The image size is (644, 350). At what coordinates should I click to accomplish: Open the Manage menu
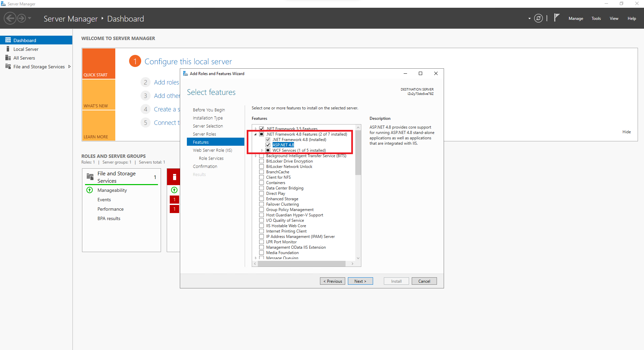pyautogui.click(x=576, y=19)
